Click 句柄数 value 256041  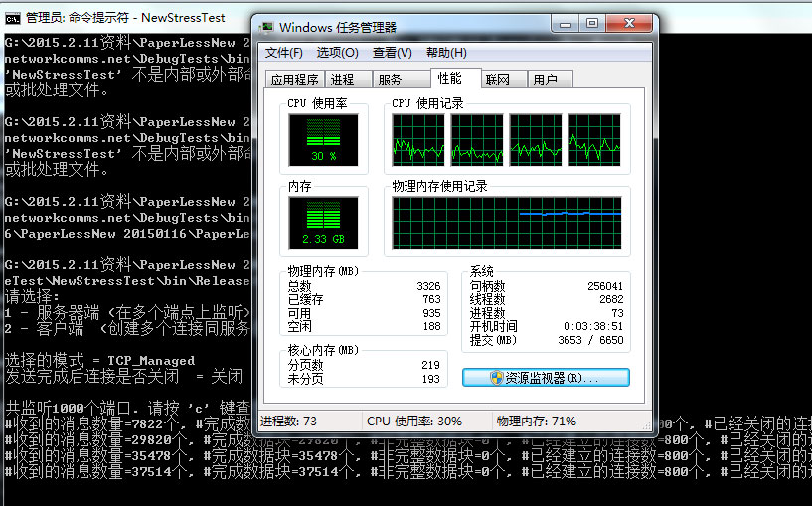point(605,286)
